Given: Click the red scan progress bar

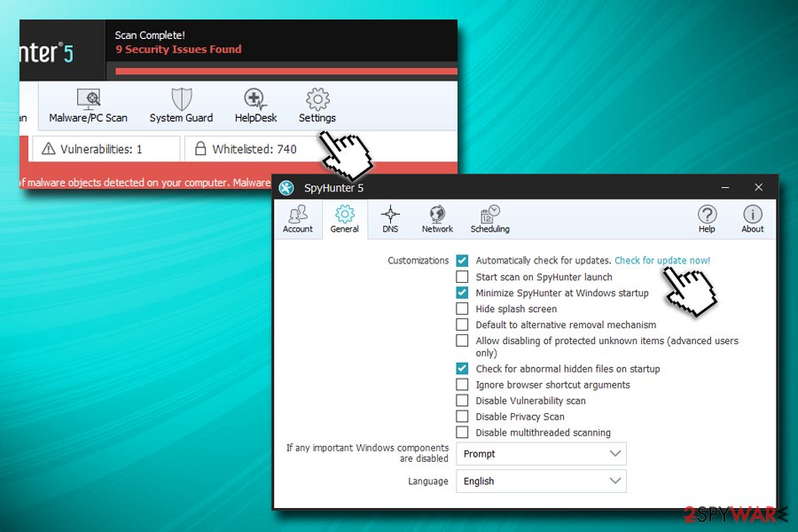Looking at the screenshot, I should coord(286,71).
